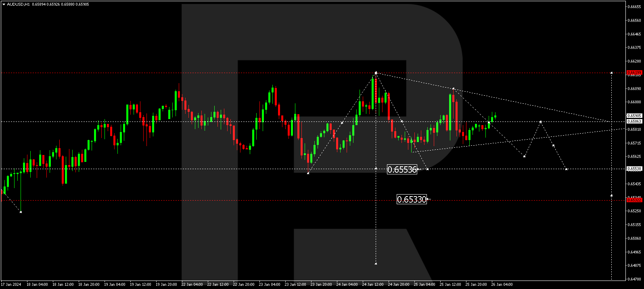Click the 0.65250 price axis label
The image size is (644, 289).
coord(634,211)
